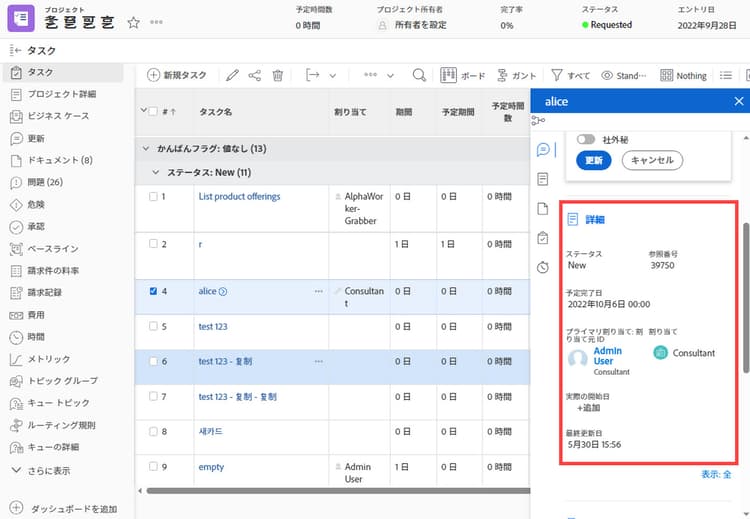Screen dimensions: 750x519
Task: Open the row ellipsis menu for test 123 - 複製
Action: pos(319,362)
